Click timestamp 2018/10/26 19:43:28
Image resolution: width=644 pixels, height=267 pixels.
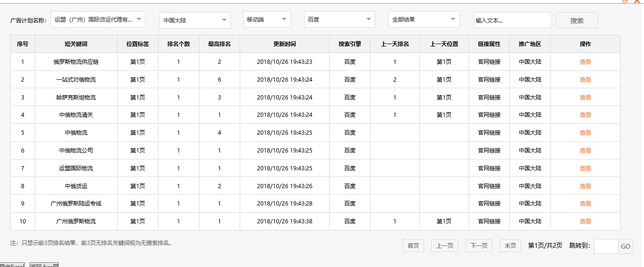tap(285, 204)
